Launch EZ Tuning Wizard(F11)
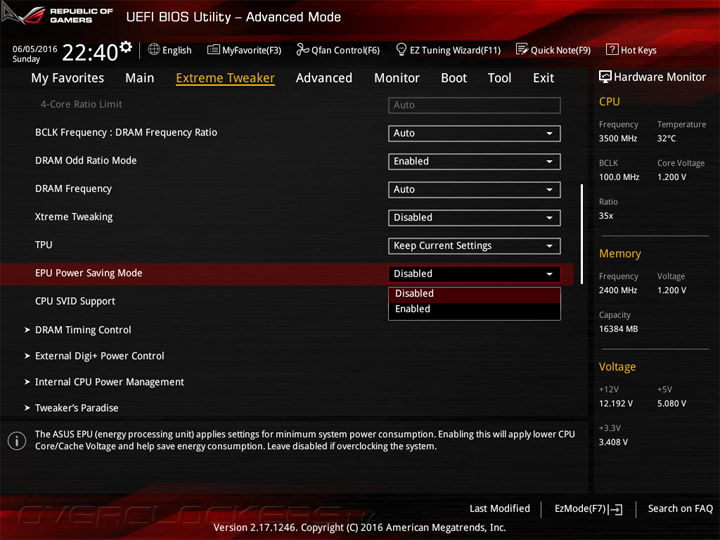Viewport: 720px width, 540px height. pos(448,50)
